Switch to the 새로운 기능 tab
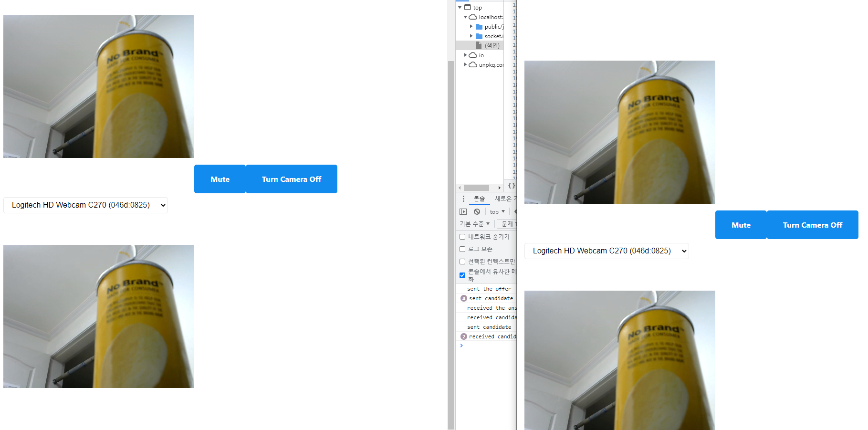Viewport: 868px width, 430px height. click(x=505, y=199)
